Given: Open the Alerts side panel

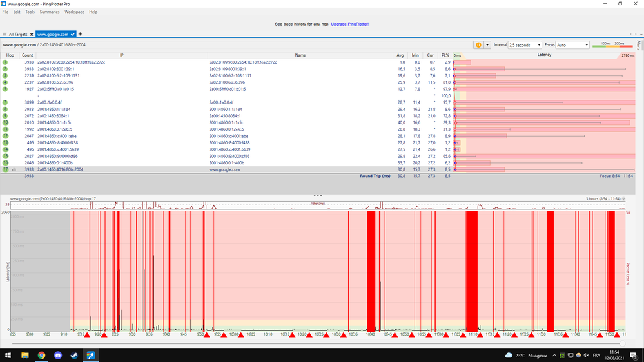Looking at the screenshot, I should click(639, 44).
